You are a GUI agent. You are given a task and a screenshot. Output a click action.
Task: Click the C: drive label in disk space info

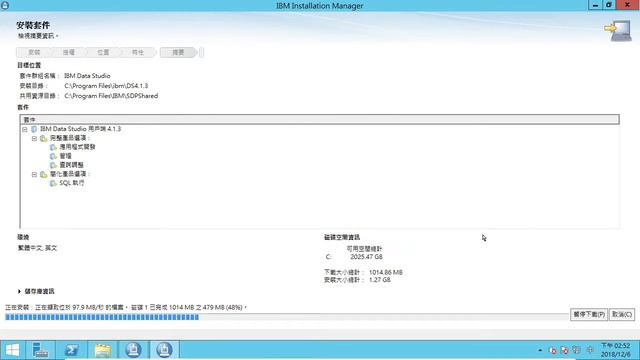click(329, 257)
